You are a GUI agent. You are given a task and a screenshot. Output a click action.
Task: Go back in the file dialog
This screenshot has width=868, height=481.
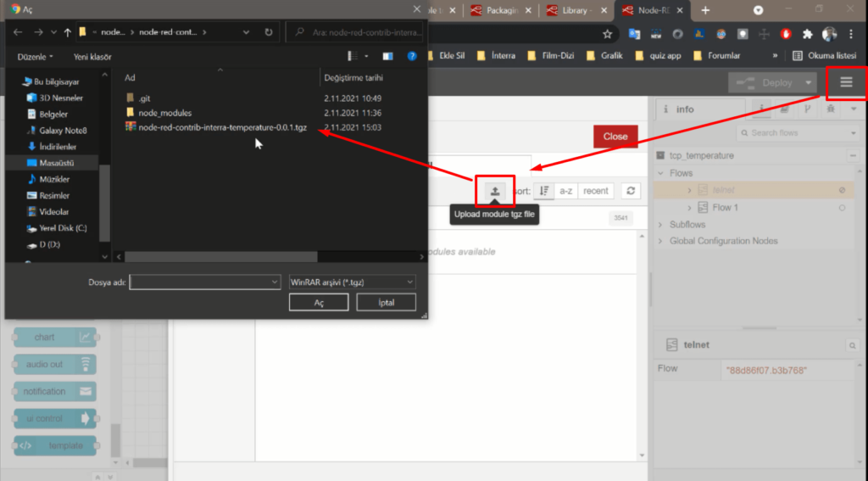pyautogui.click(x=18, y=32)
